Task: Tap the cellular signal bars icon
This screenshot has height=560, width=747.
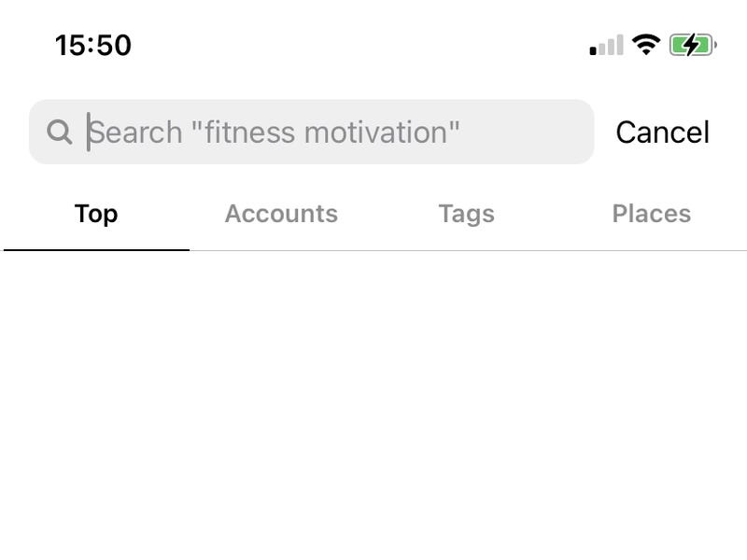Action: (606, 46)
